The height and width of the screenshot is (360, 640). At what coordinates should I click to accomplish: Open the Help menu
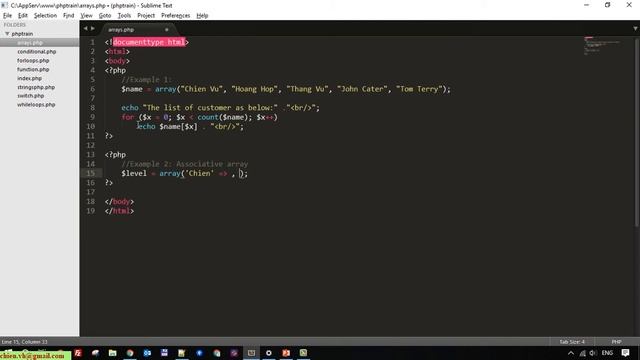tap(202, 16)
